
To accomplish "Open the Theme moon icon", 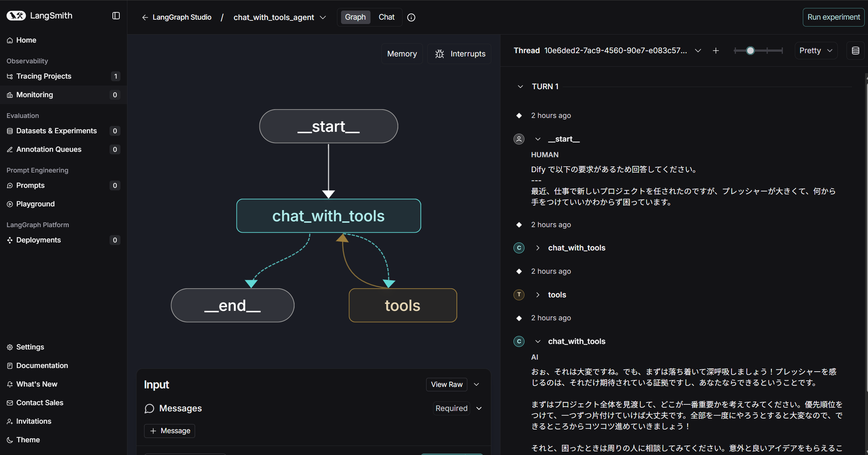I will 10,440.
